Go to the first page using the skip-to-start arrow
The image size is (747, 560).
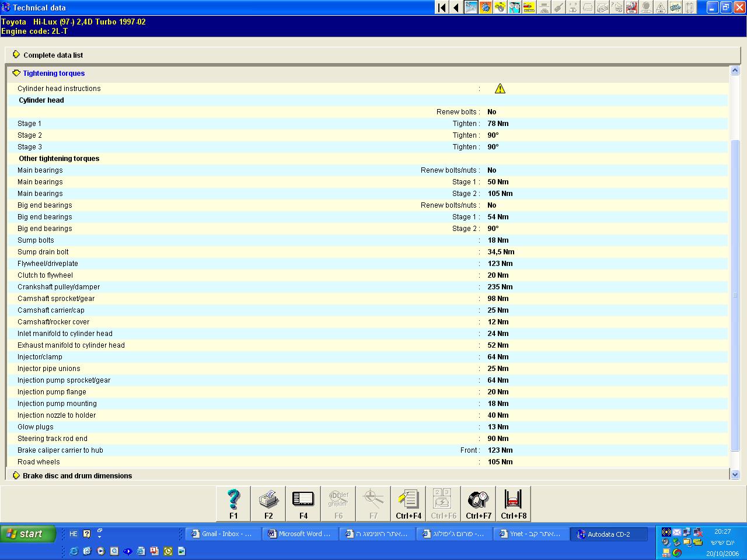click(x=442, y=8)
